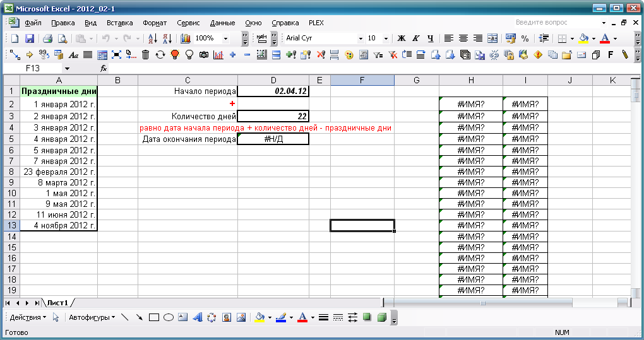Click the circular refresh arrows icon

pos(160,54)
